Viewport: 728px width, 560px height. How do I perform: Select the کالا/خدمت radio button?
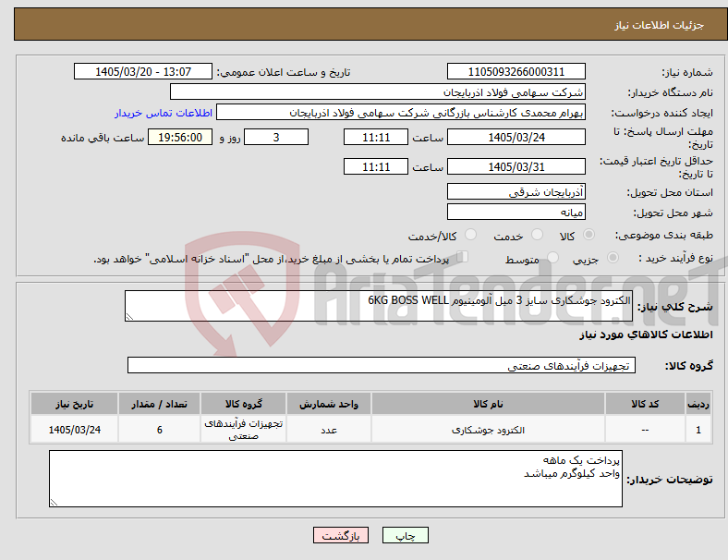tap(471, 235)
